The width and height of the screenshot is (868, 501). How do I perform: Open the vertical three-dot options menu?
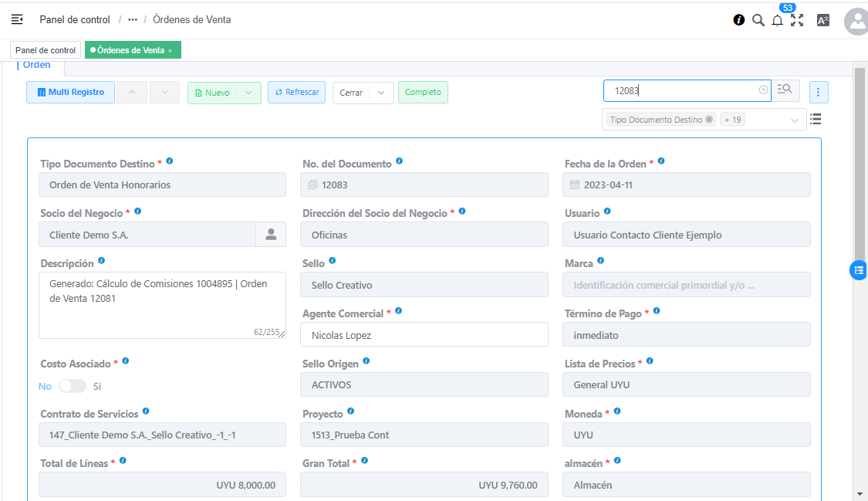click(819, 93)
